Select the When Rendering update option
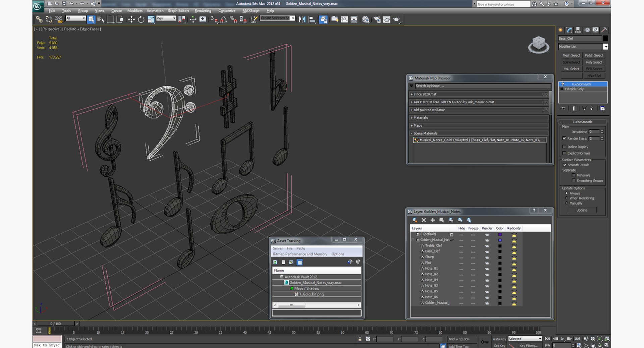The image size is (644, 348). [567, 198]
